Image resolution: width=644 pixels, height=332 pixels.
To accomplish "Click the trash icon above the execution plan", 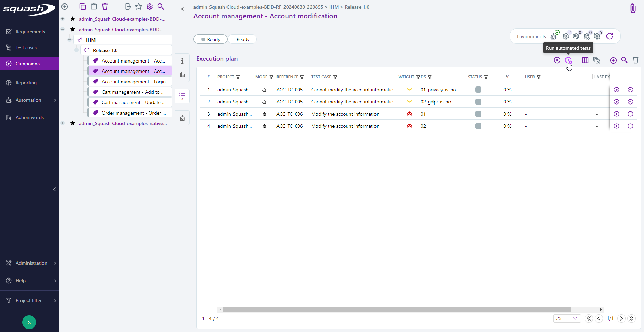I will point(635,60).
